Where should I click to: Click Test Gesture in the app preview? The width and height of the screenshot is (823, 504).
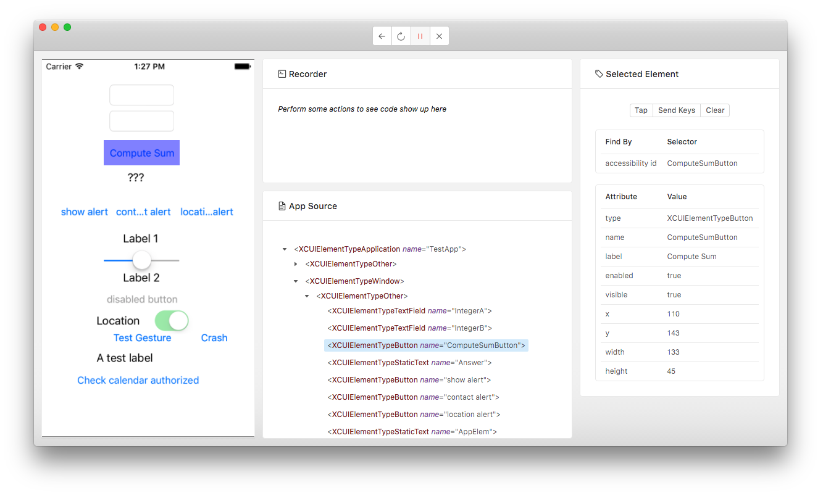tap(142, 337)
